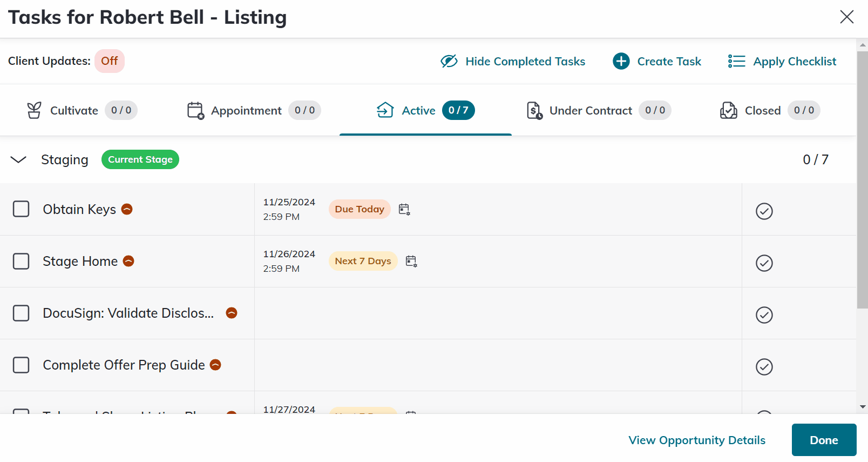Click the checkmark circle in the Obtain Keys row

(764, 211)
